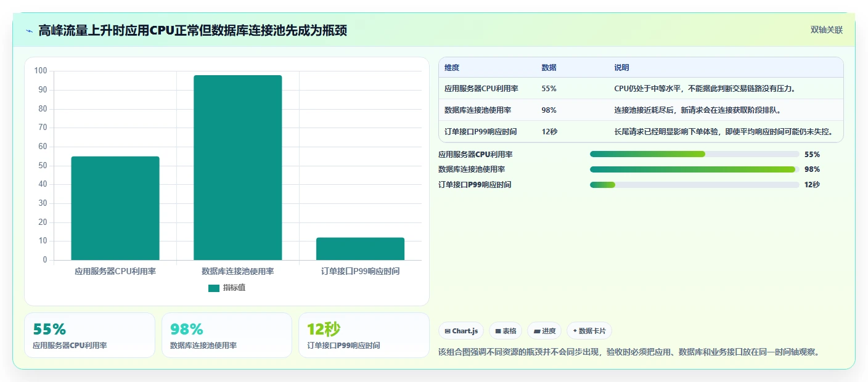
Task: Click the Chart.js tag
Action: tap(461, 331)
